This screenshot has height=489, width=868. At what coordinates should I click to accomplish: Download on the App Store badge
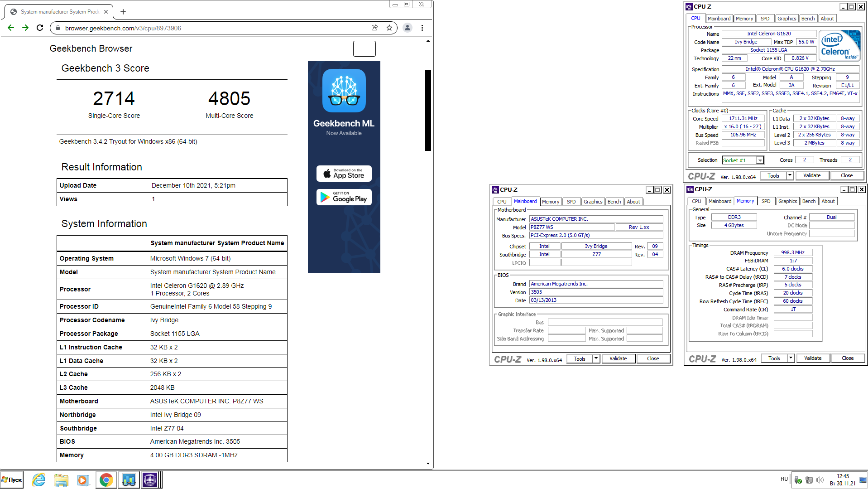344,174
